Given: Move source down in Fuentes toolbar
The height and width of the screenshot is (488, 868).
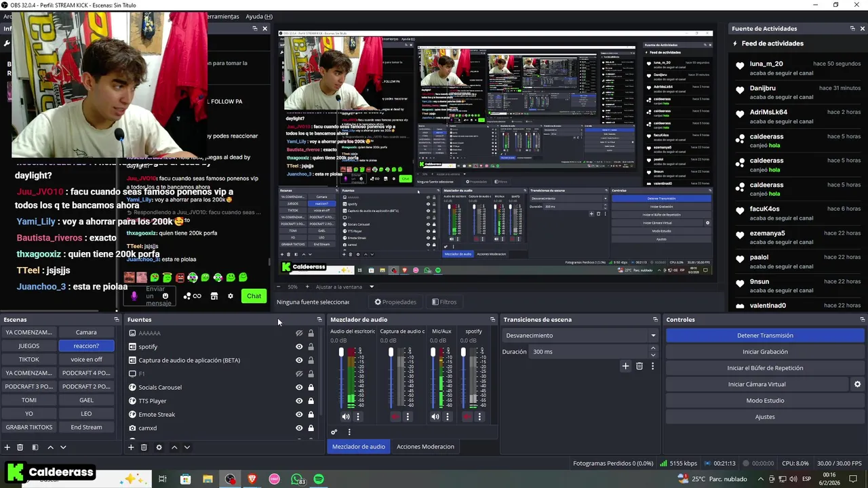Looking at the screenshot, I should tap(187, 447).
